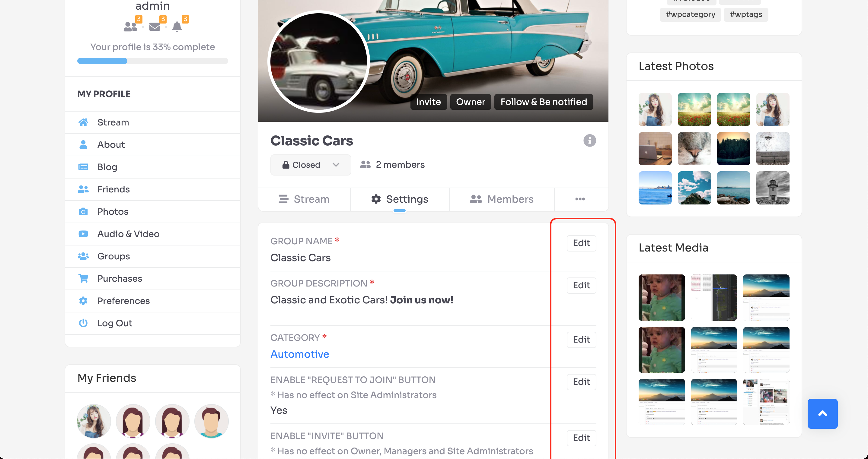Open the lighthouse photo thumbnail
The width and height of the screenshot is (868, 459).
pyautogui.click(x=773, y=188)
